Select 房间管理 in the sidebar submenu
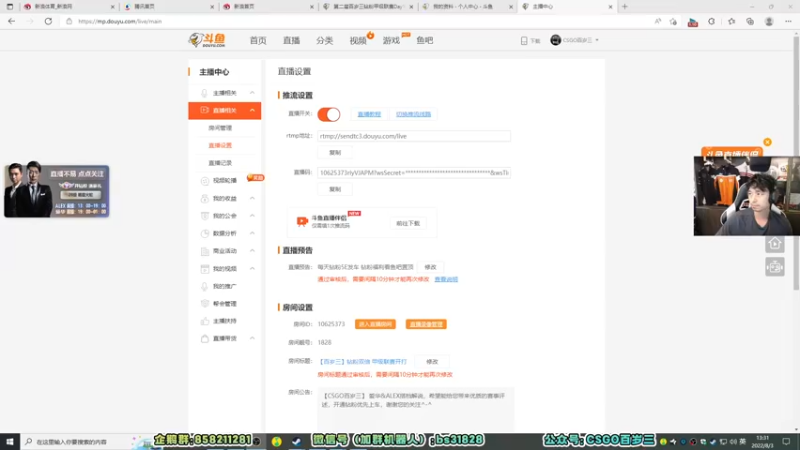The image size is (800, 450). point(220,128)
